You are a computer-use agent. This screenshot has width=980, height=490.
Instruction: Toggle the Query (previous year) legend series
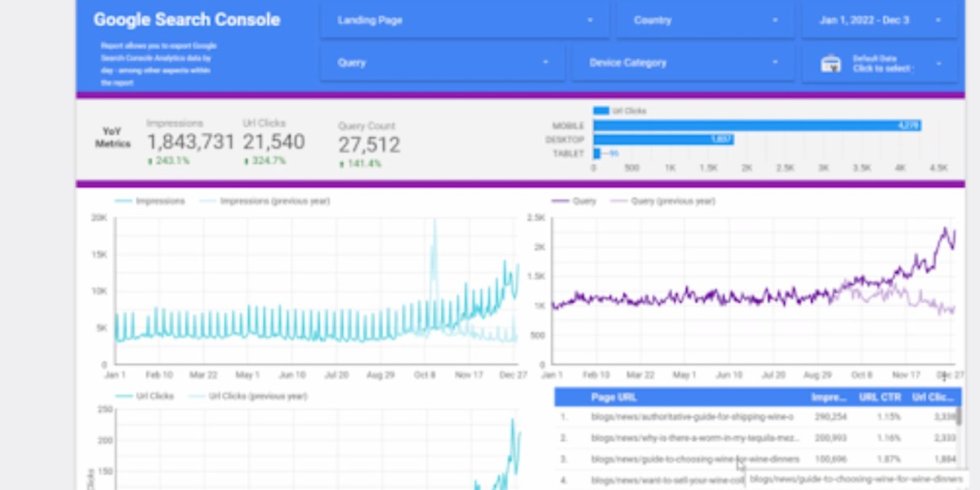point(663,201)
